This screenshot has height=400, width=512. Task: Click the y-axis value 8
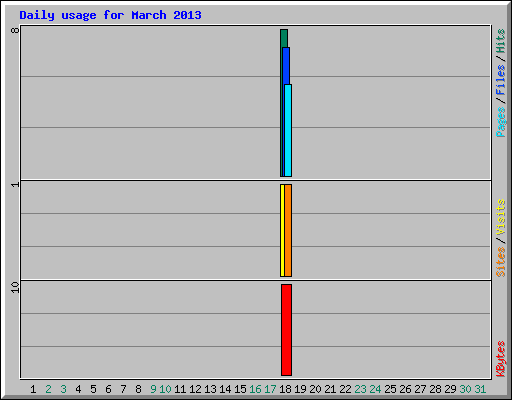(15, 30)
